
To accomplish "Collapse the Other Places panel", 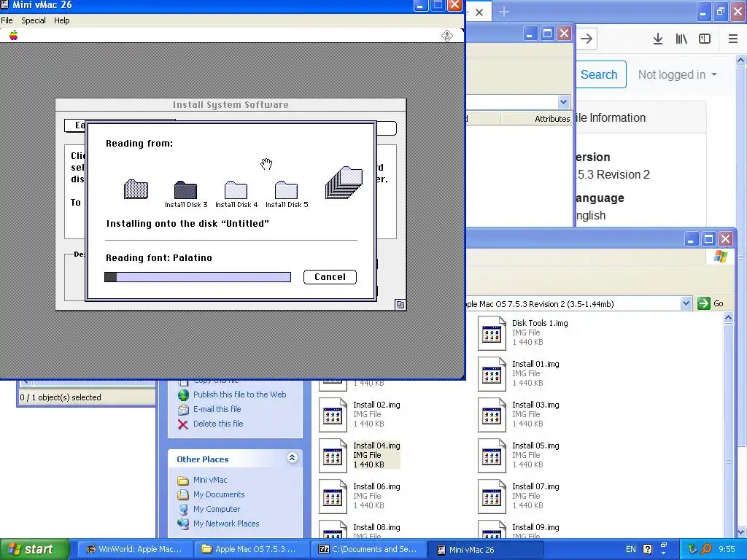I will pyautogui.click(x=292, y=458).
